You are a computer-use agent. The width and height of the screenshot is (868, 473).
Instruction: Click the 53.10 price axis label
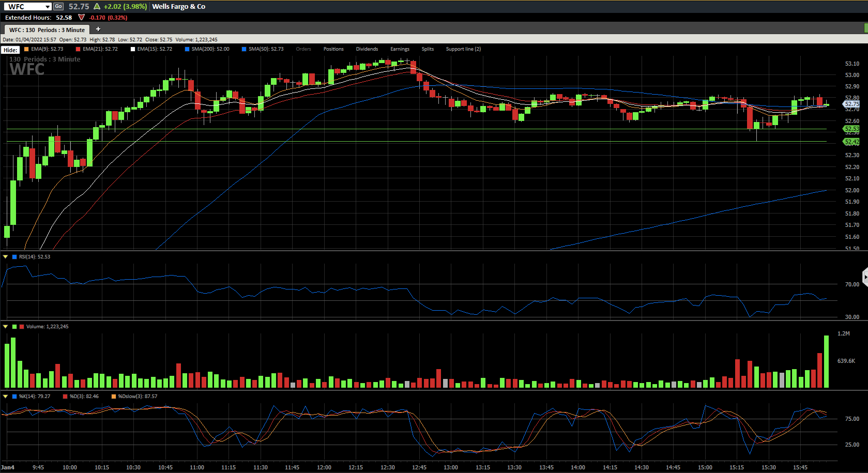[852, 64]
